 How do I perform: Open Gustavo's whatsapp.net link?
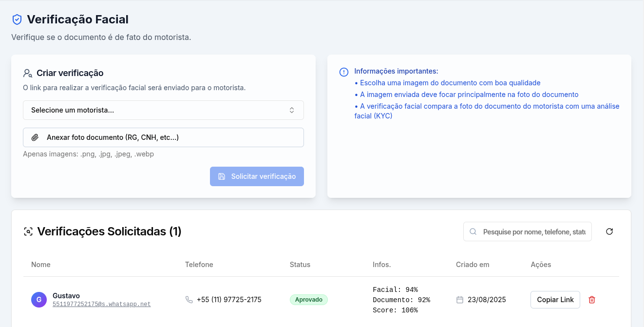(x=101, y=304)
